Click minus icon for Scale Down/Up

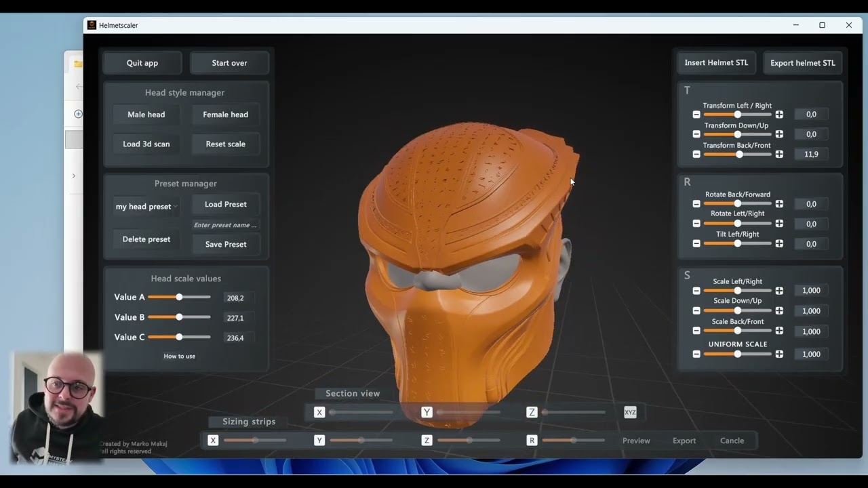click(696, 310)
